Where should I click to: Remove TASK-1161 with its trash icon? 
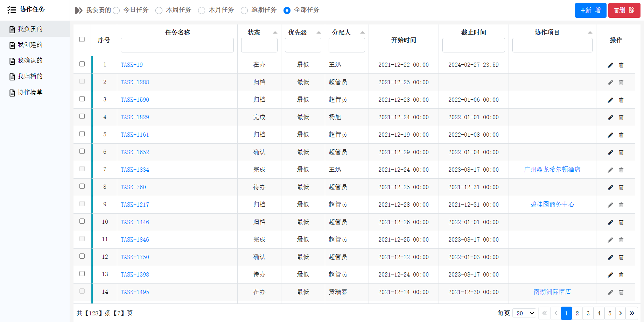(x=621, y=135)
